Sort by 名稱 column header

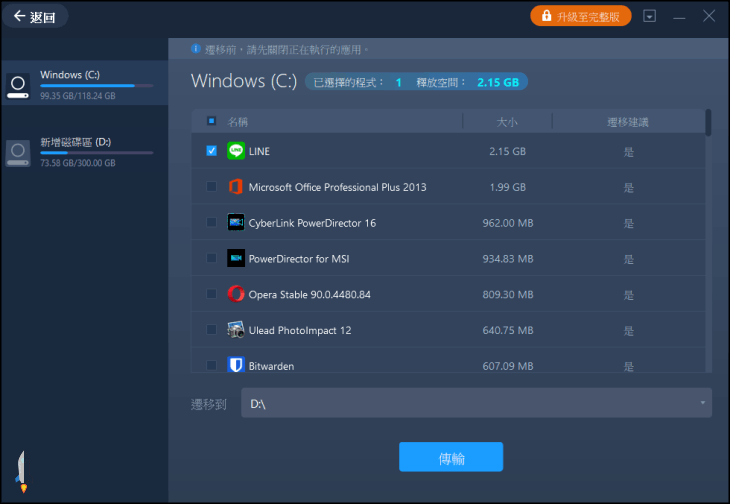coord(237,122)
